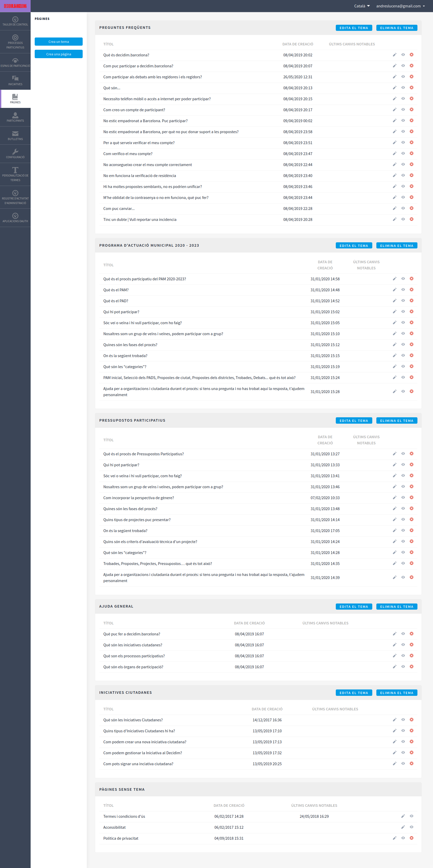Delete the Ajuda general topic
The height and width of the screenshot is (868, 433).
click(397, 607)
